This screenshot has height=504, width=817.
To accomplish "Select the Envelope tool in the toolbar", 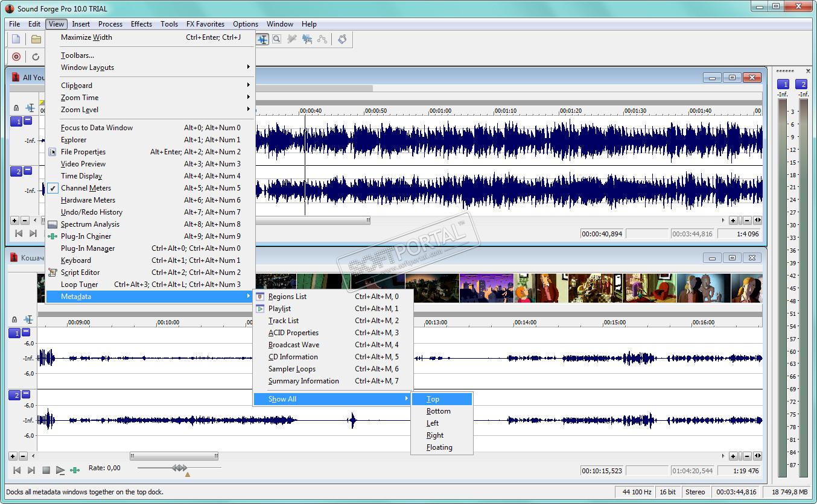I will point(322,39).
